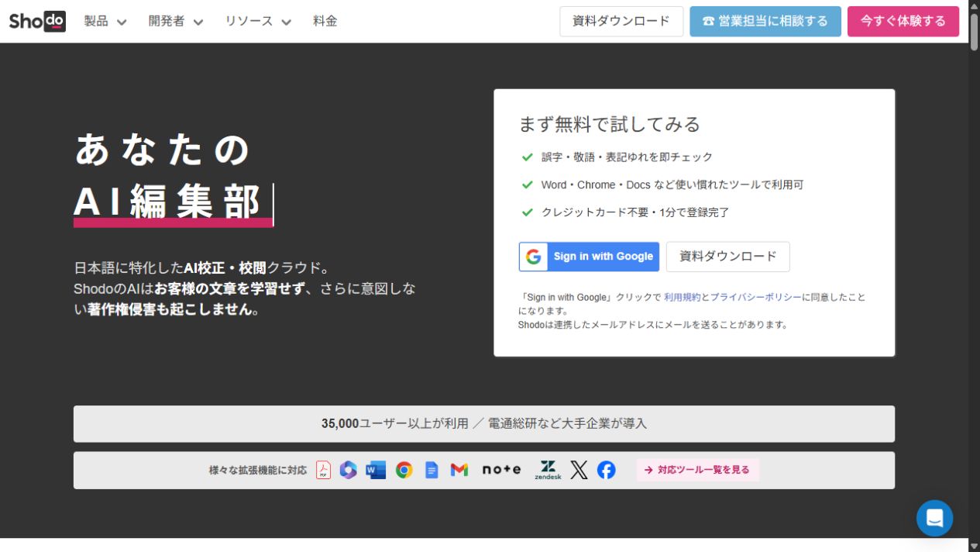
Task: Click the Zendesk logo
Action: [548, 470]
